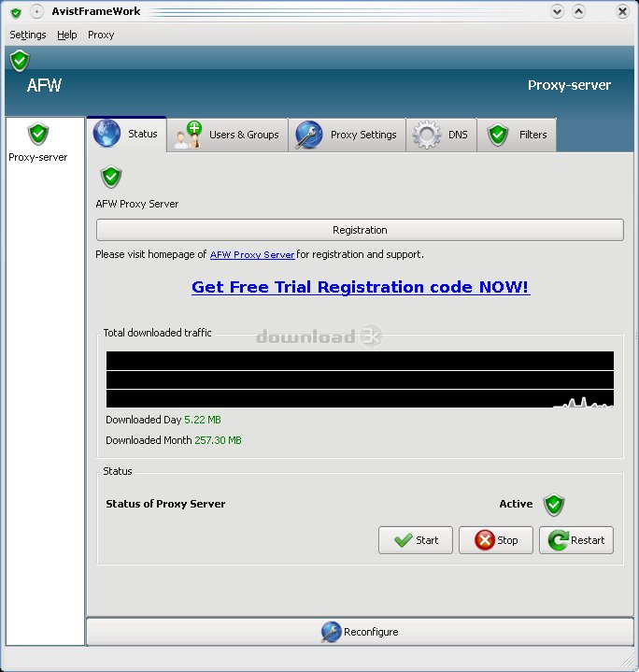Click the round pin button in title bar
This screenshot has height=672, width=639.
pyautogui.click(x=36, y=11)
